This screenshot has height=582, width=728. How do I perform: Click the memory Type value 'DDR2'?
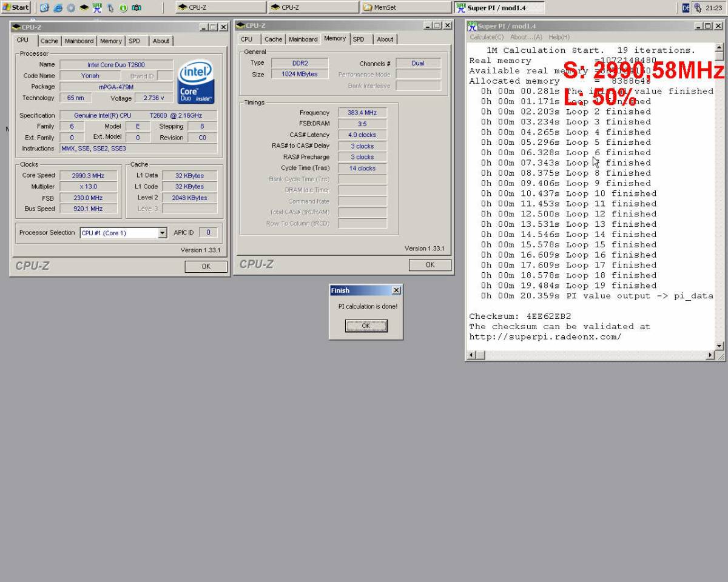pos(300,63)
